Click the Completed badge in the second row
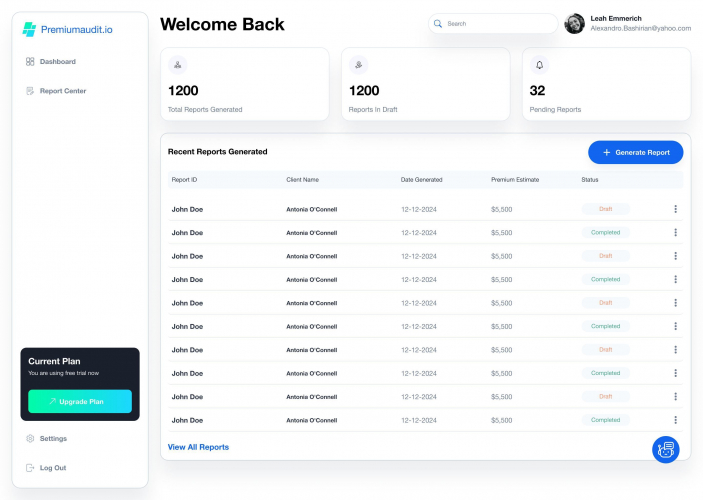Viewport: 703px width, 500px height. [x=606, y=232]
